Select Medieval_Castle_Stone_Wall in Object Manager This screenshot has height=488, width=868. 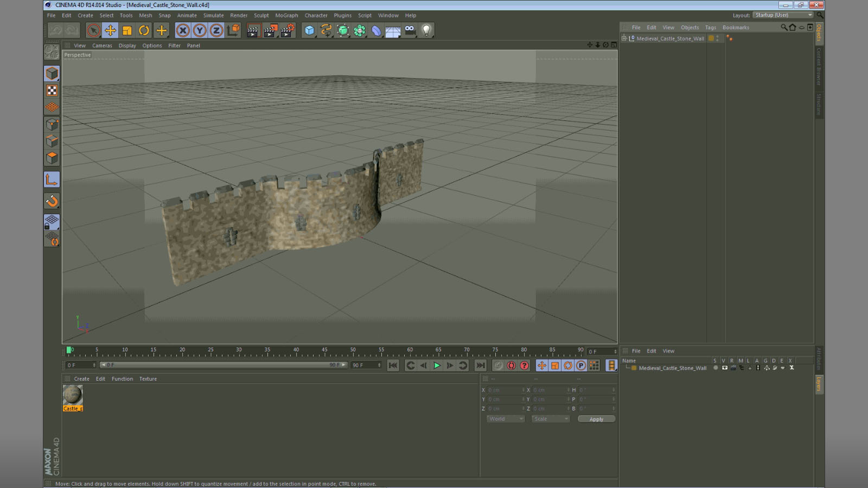click(670, 38)
